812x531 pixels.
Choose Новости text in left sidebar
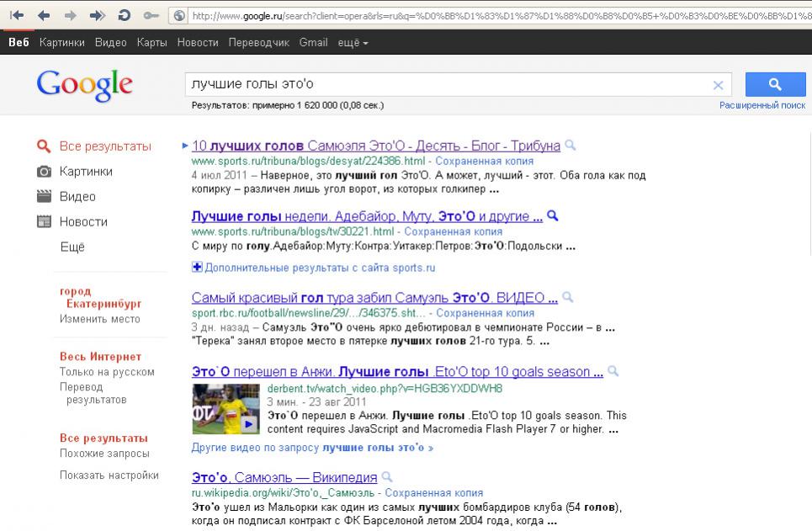[x=83, y=221]
